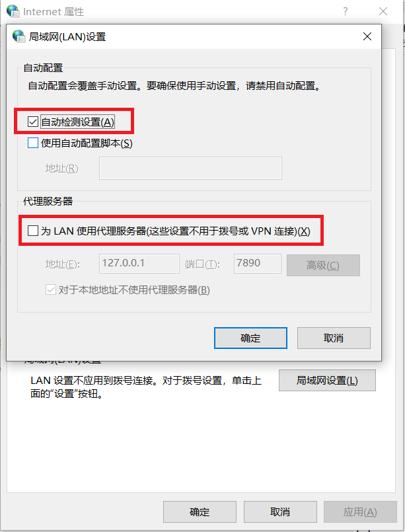Toggle 对于本地地址不使用代理服务器(B) checkbox
Image resolution: width=405 pixels, height=532 pixels.
click(x=51, y=289)
